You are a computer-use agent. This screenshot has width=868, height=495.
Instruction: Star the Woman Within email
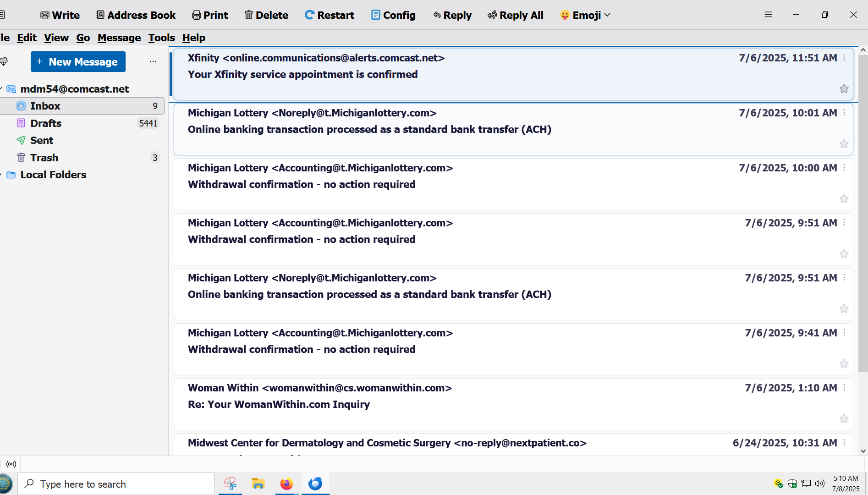tap(844, 419)
